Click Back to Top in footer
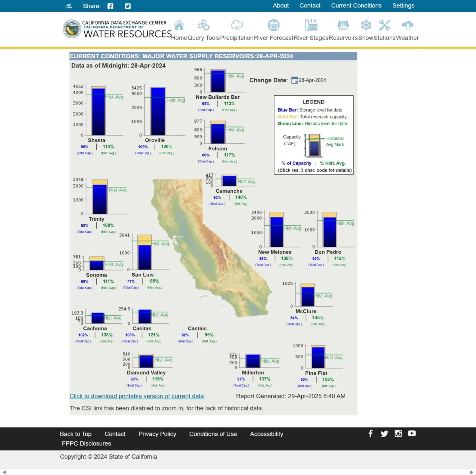Screen dimensions: 476x475 click(x=76, y=434)
